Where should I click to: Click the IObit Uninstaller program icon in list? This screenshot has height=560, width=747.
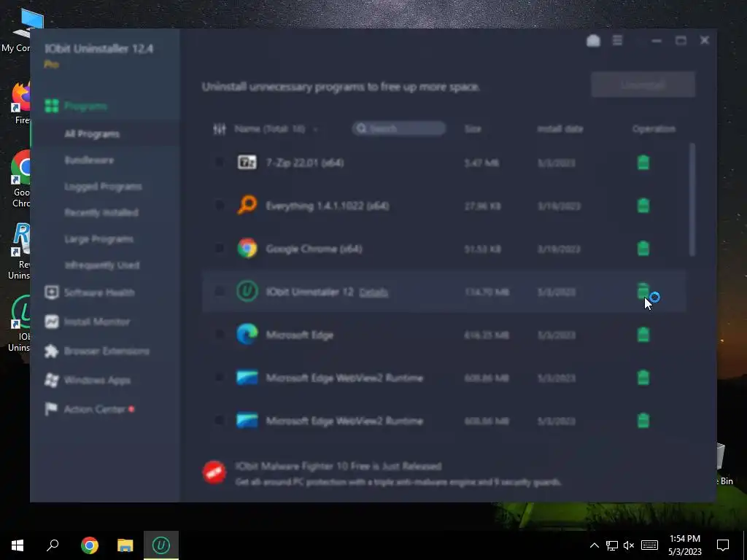[x=247, y=291]
